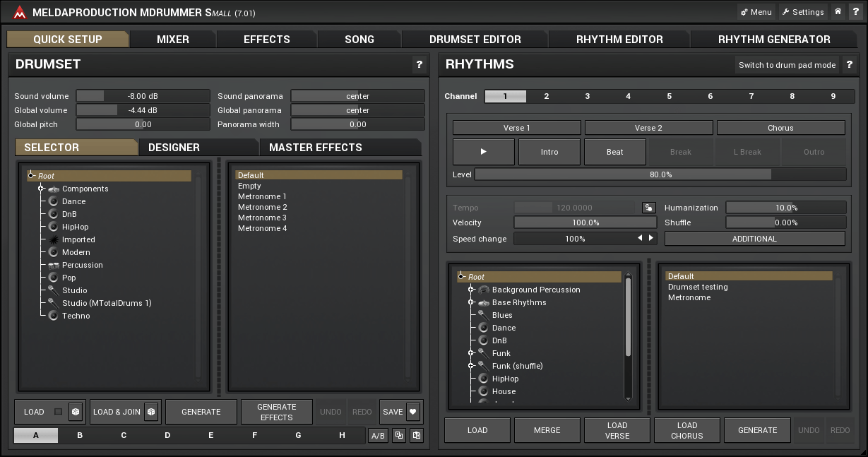Select rhythm channel 5

[670, 96]
